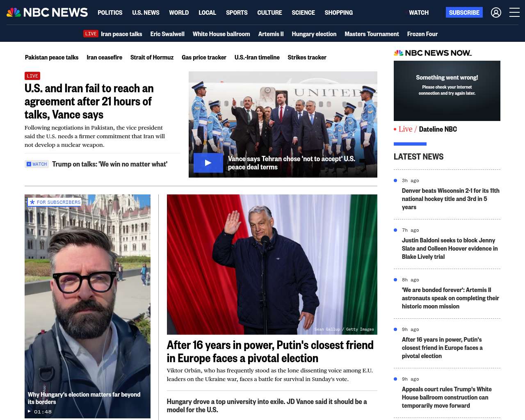Open the Shopping menu item
The height and width of the screenshot is (420, 525).
(338, 13)
